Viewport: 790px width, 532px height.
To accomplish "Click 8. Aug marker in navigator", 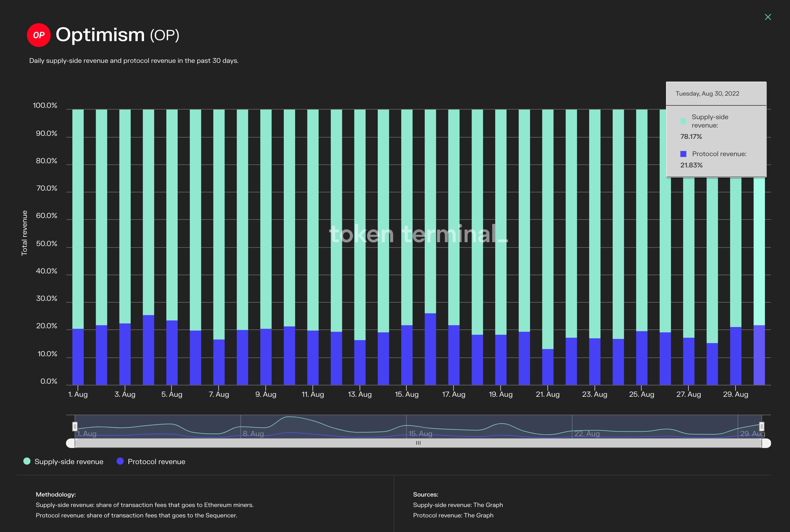I will point(253,434).
